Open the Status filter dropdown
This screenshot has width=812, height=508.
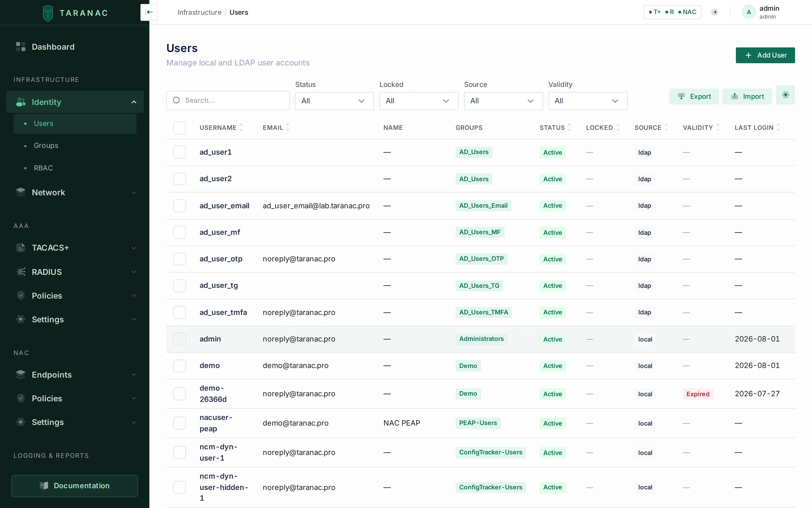pos(334,101)
